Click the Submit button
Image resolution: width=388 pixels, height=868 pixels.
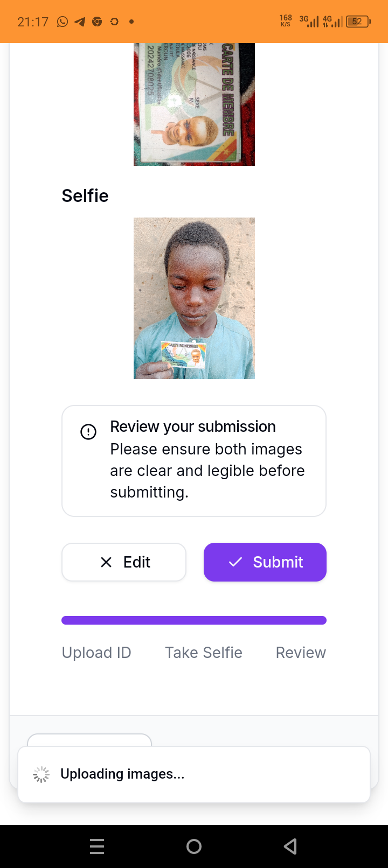click(265, 562)
